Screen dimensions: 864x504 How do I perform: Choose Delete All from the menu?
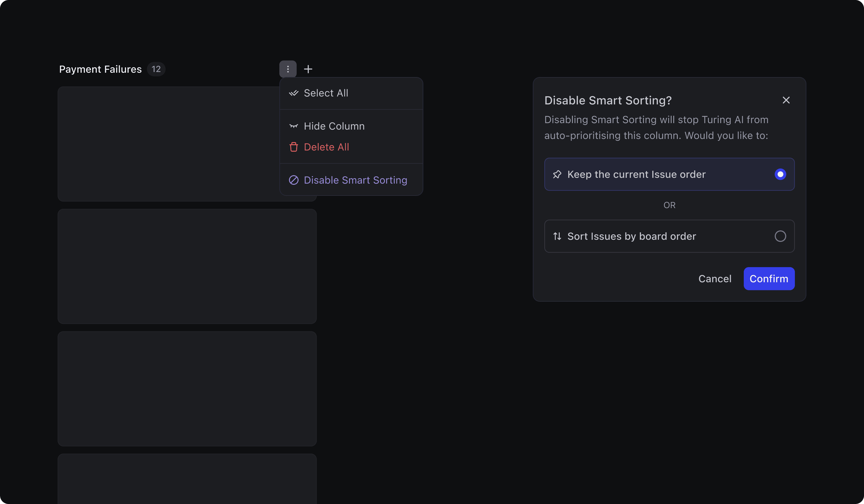[x=326, y=147]
